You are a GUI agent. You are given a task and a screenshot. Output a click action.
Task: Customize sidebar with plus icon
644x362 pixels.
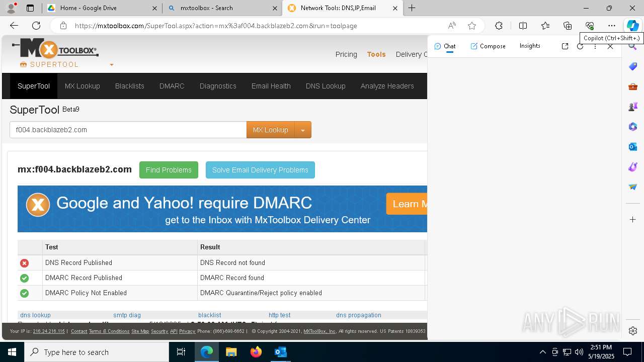point(633,219)
